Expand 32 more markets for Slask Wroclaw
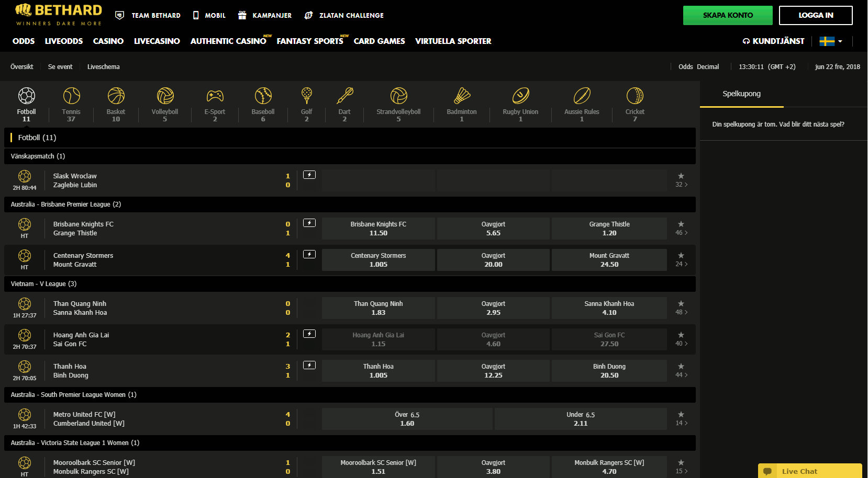 coord(682,185)
